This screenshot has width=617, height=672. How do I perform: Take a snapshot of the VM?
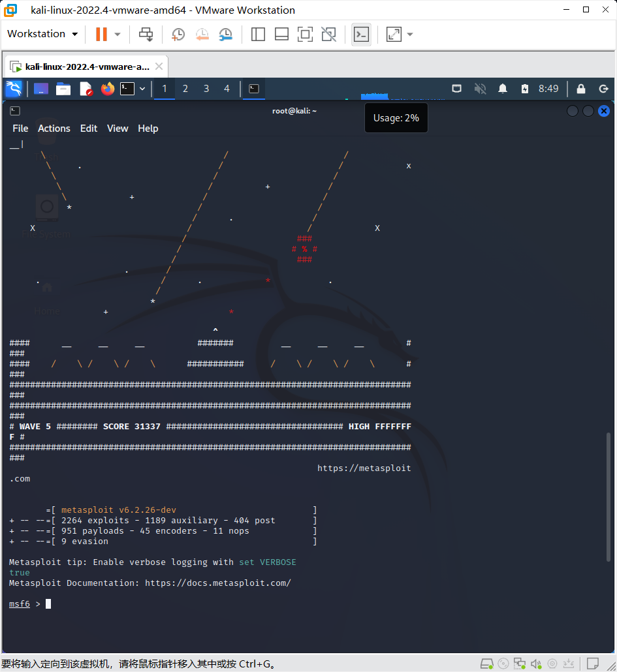(178, 35)
